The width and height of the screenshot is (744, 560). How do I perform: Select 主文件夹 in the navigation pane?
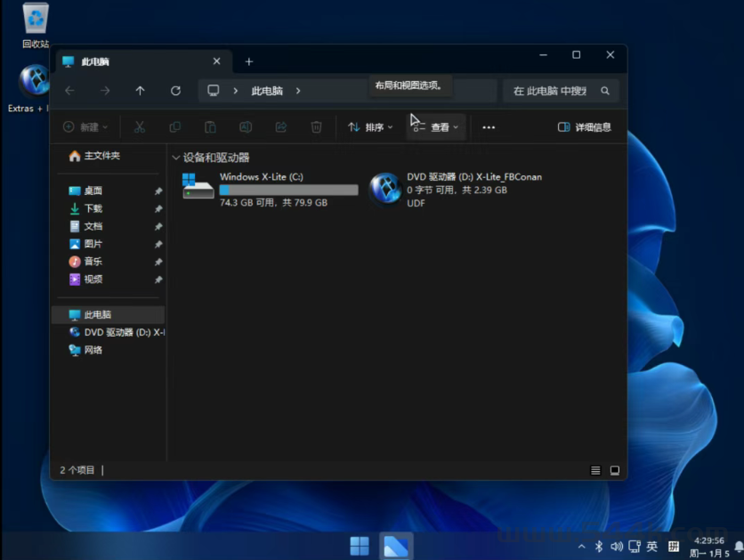coord(101,156)
